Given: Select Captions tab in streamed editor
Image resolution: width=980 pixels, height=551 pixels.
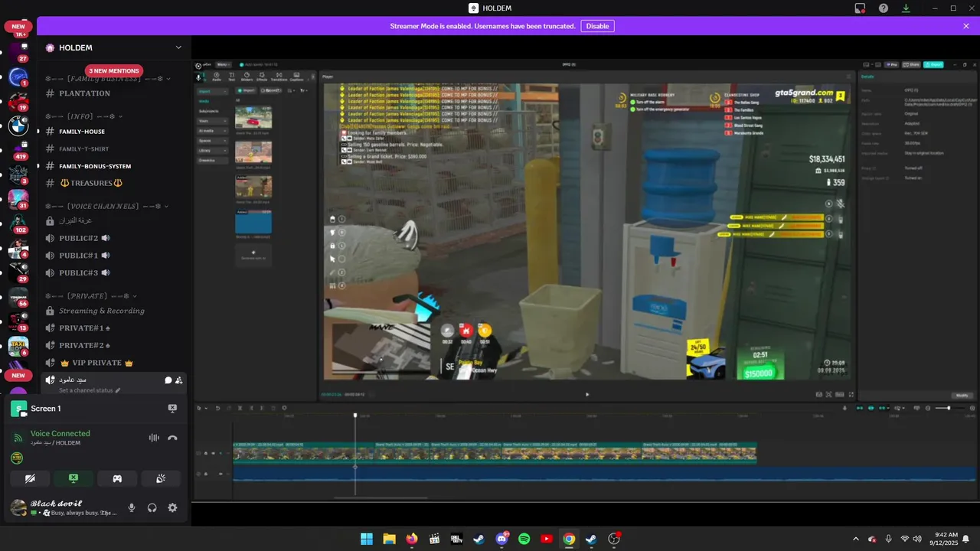Looking at the screenshot, I should tap(297, 77).
